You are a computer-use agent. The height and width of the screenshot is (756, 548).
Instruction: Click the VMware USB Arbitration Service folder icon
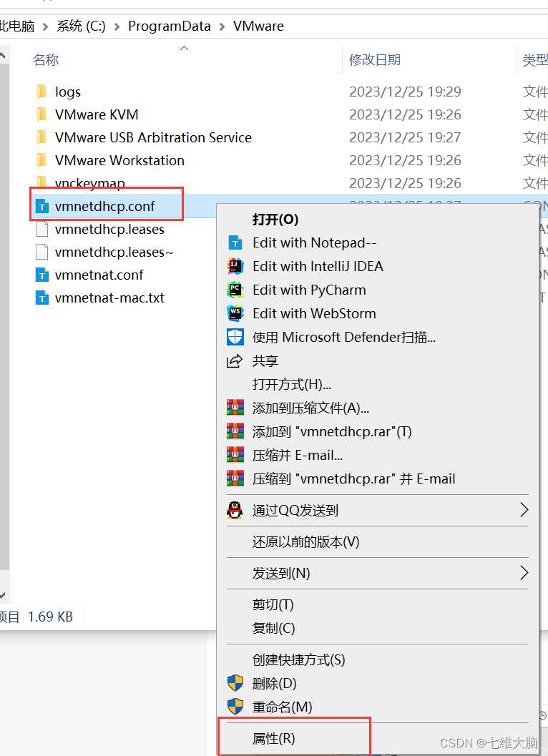tap(42, 137)
